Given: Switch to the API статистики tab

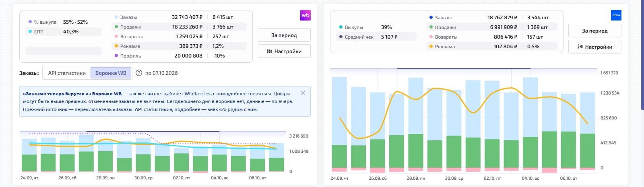Looking at the screenshot, I should (67, 73).
